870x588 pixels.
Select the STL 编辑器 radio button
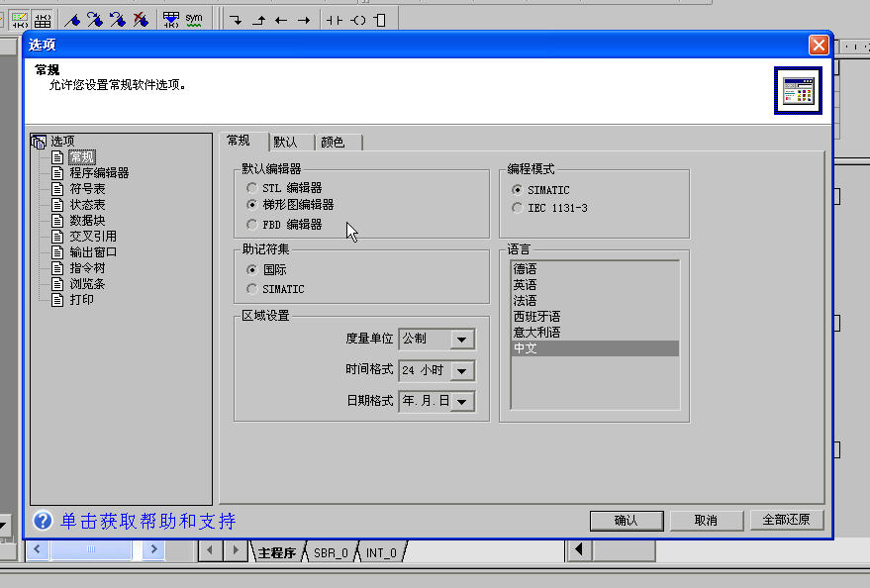click(x=252, y=188)
